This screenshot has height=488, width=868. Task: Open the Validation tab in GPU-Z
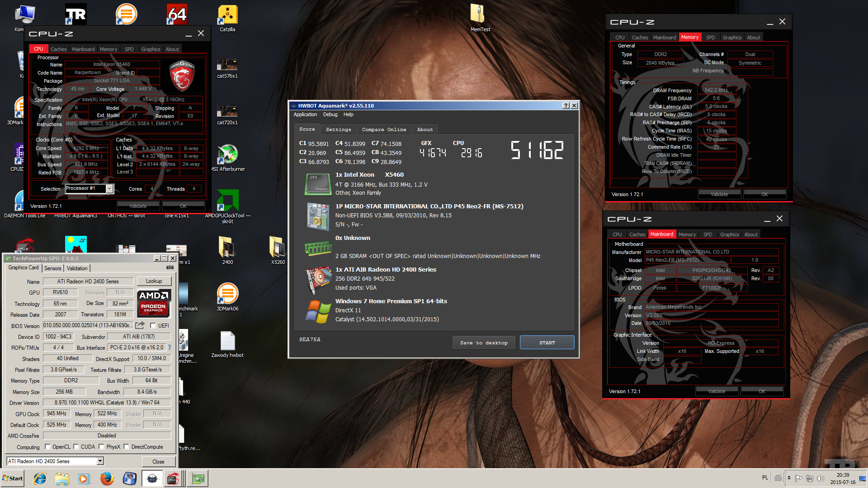click(x=77, y=268)
